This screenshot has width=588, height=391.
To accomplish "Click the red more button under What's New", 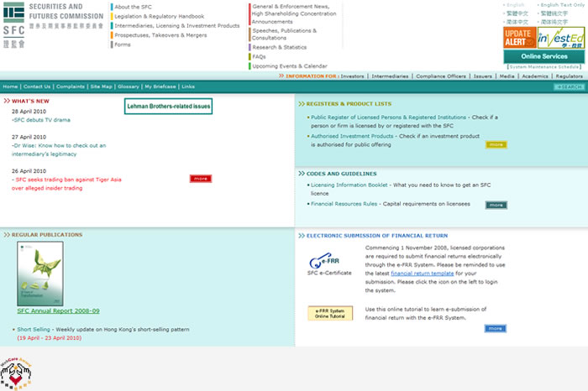I will [x=200, y=179].
